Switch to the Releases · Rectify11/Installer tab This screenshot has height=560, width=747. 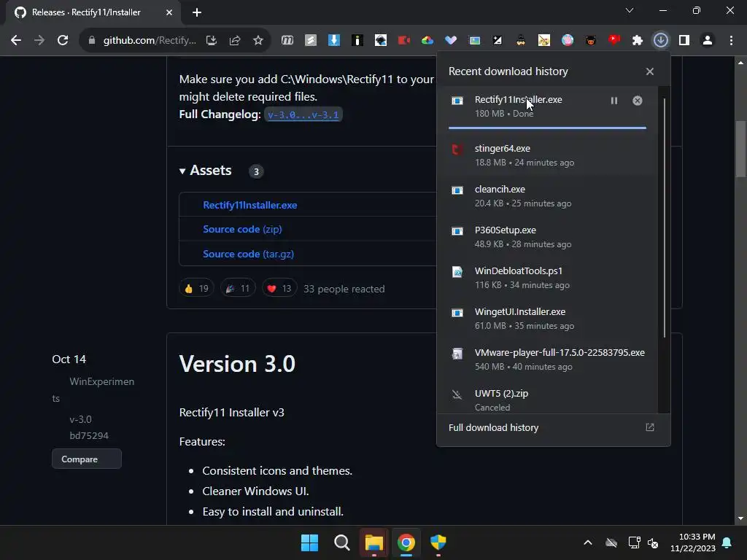click(x=86, y=12)
